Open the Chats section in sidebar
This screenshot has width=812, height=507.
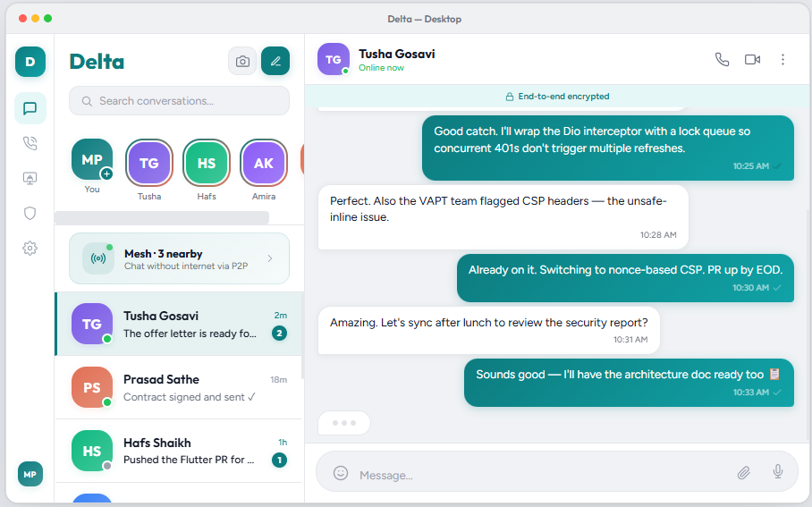(30, 108)
